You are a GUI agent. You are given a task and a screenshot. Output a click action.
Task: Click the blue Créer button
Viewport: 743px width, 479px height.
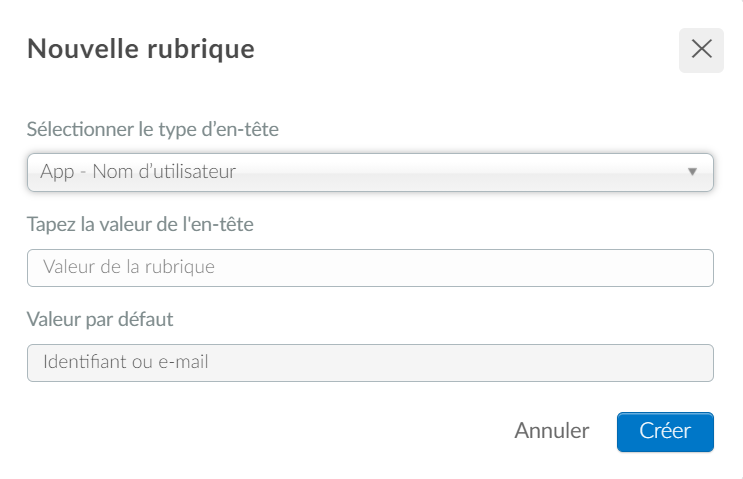click(x=665, y=432)
